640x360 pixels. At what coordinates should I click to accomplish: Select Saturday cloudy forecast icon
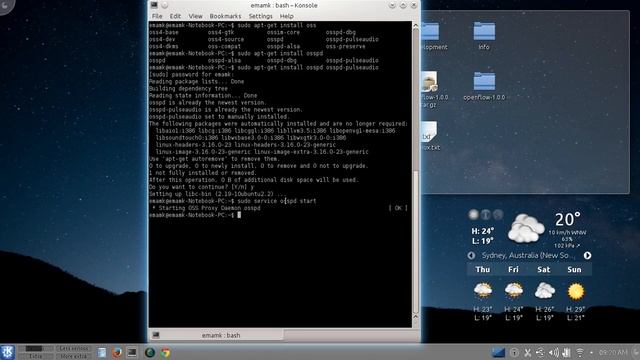click(x=544, y=291)
